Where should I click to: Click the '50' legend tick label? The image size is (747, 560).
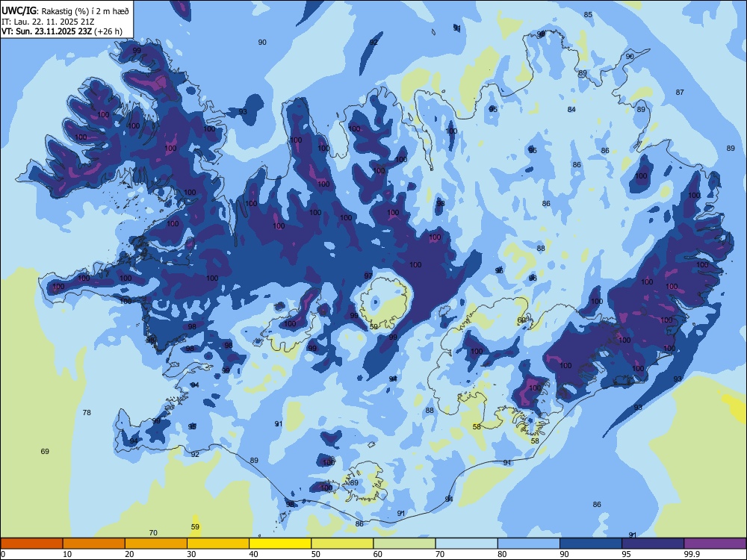tap(316, 554)
